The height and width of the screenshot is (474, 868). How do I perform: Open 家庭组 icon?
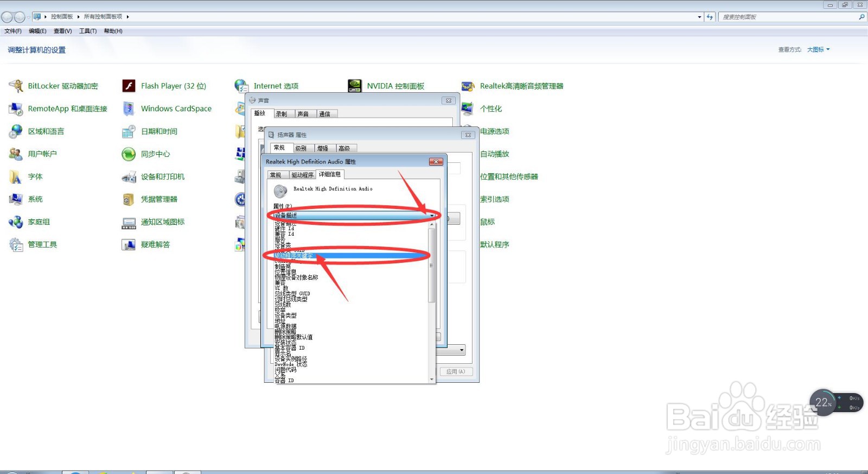coord(16,222)
